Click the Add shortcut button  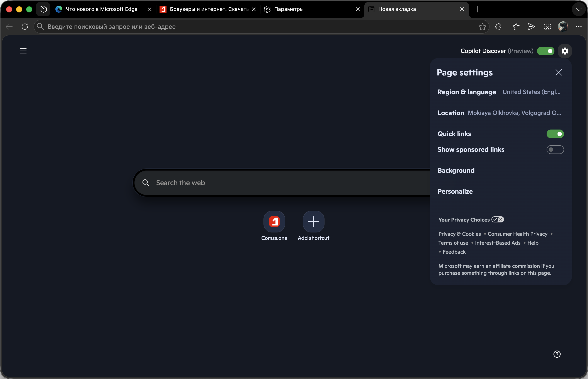pos(313,222)
